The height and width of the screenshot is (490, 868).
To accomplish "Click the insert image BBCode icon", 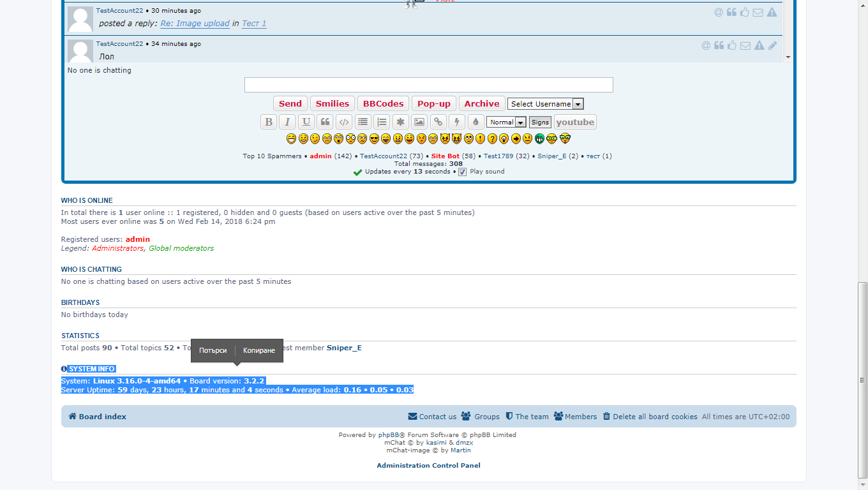I will [419, 122].
